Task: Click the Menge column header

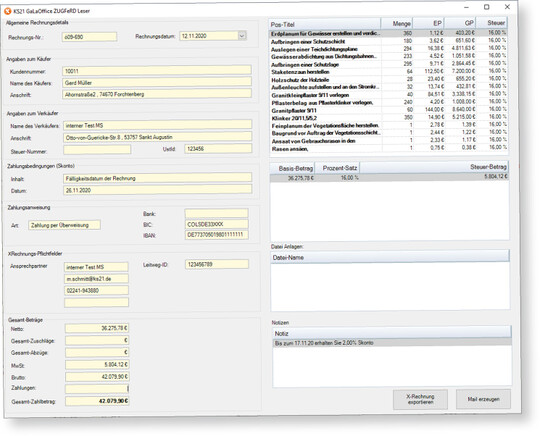Action: pyautogui.click(x=396, y=23)
